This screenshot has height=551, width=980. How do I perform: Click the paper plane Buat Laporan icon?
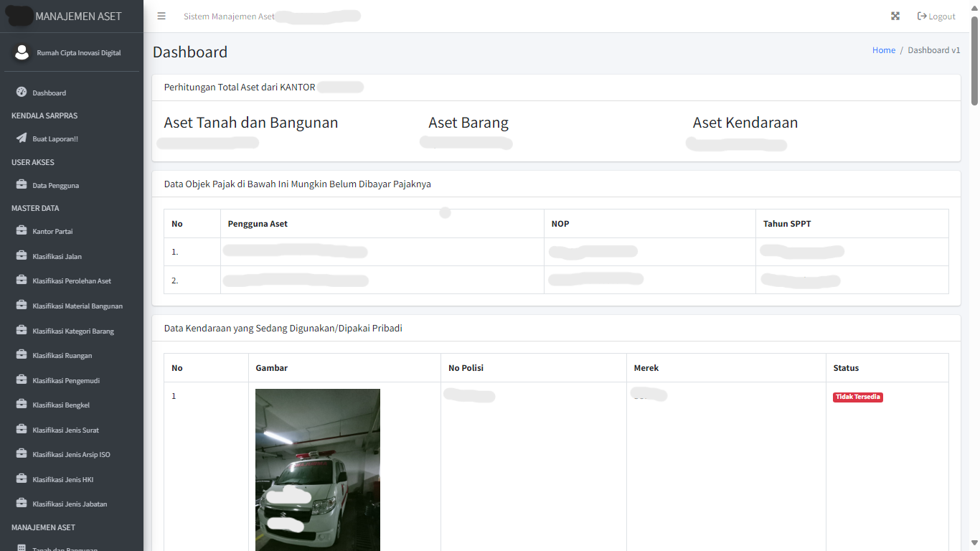point(22,138)
